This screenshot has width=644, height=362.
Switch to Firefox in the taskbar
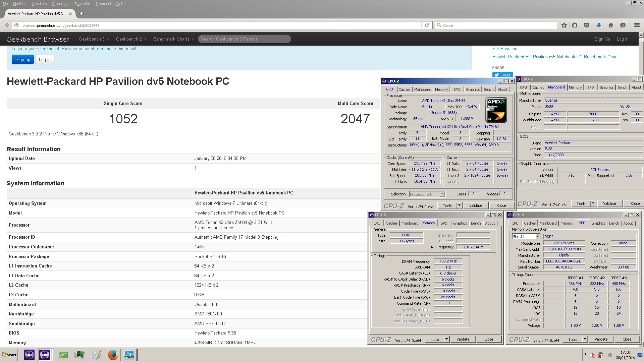(x=113, y=355)
